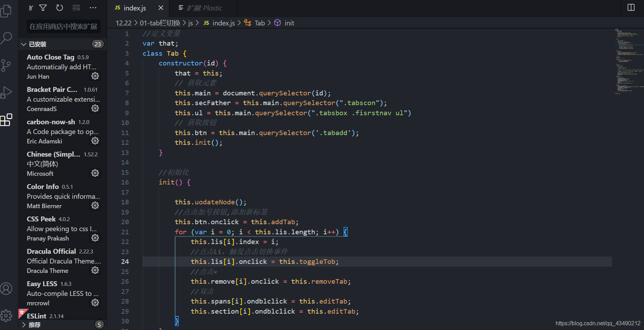The image size is (644, 330).
Task: Clear extensions search results icon
Action: pos(76,8)
